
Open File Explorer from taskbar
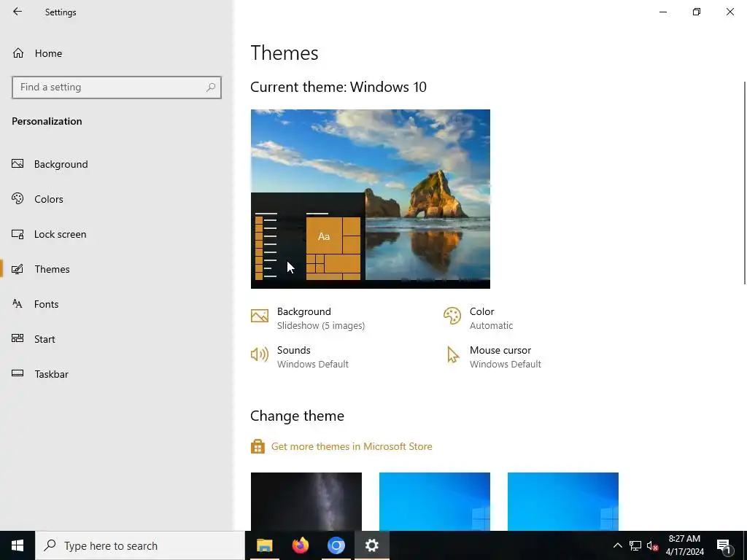[x=264, y=545]
